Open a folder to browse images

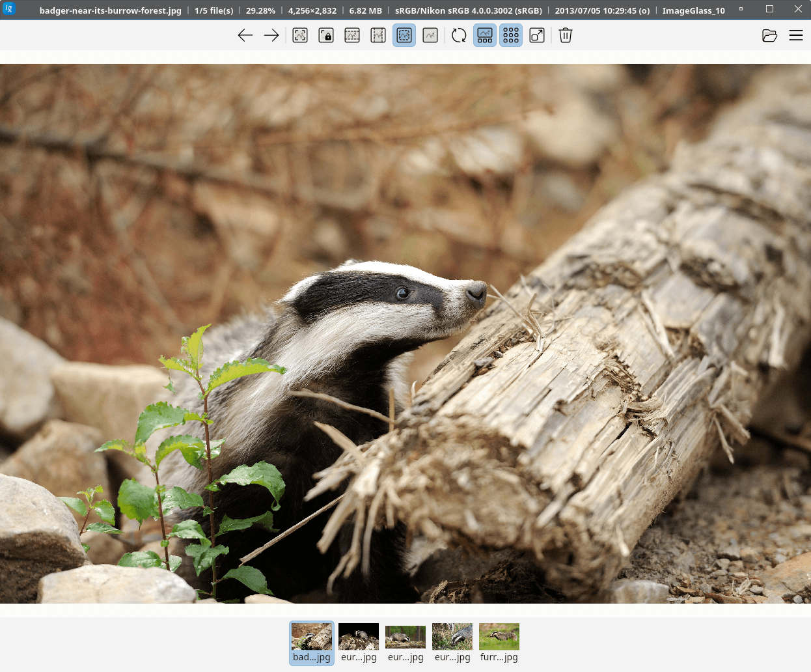click(769, 35)
